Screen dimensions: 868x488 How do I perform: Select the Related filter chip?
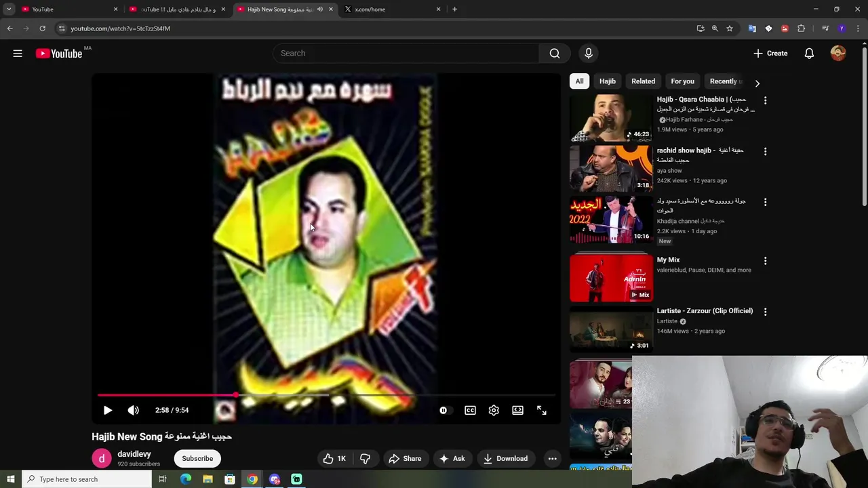click(644, 81)
